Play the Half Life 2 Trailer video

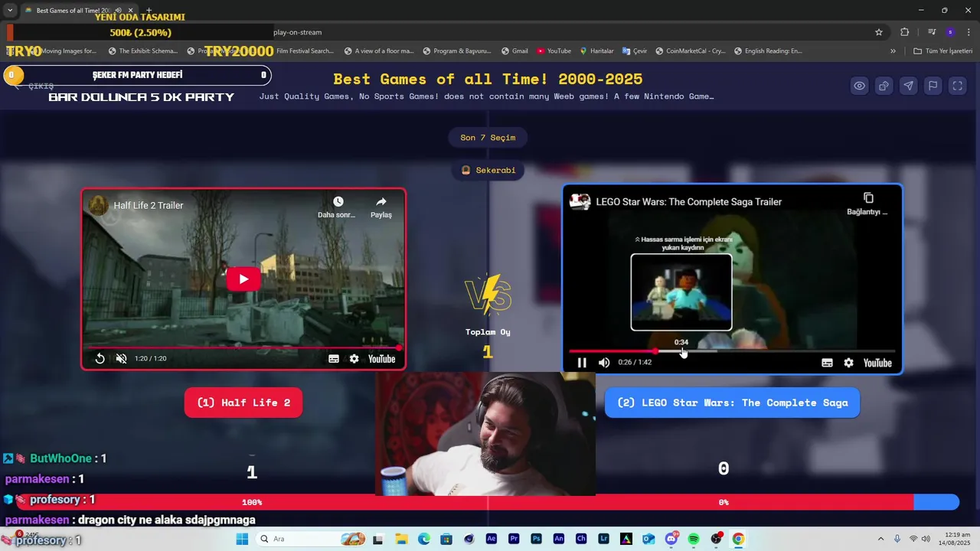click(x=243, y=279)
